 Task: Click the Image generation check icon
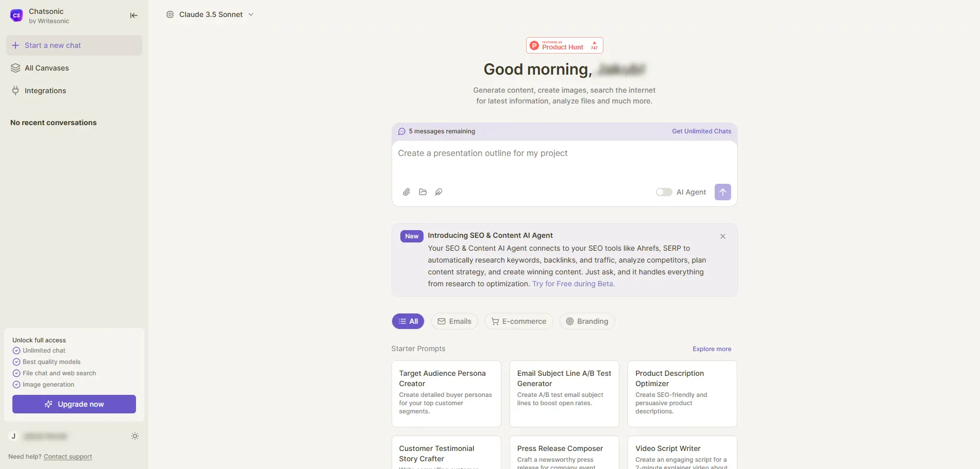click(x=16, y=385)
